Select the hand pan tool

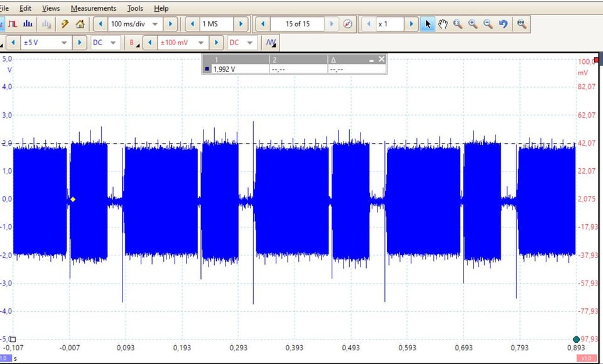(x=443, y=24)
